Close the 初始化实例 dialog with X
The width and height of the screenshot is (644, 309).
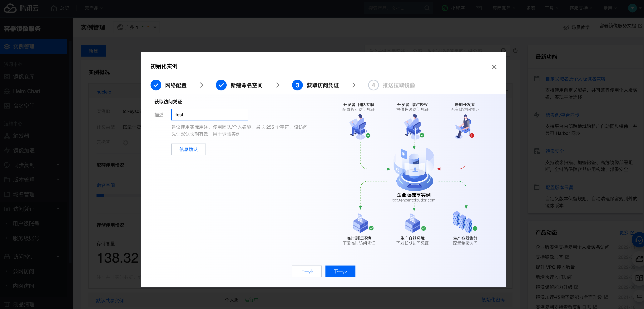(494, 67)
